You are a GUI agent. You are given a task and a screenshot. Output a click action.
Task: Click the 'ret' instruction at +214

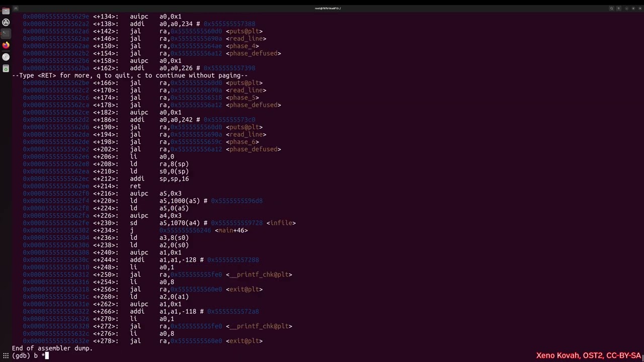(x=135, y=186)
